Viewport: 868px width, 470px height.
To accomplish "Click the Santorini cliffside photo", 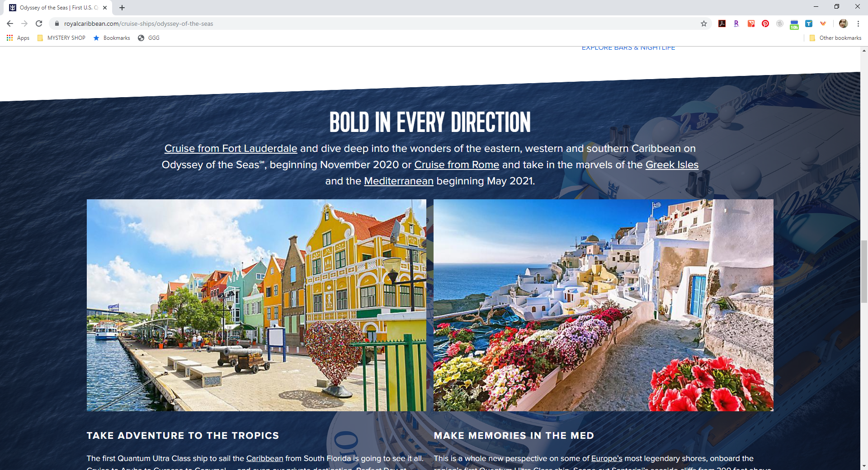I will (x=604, y=305).
